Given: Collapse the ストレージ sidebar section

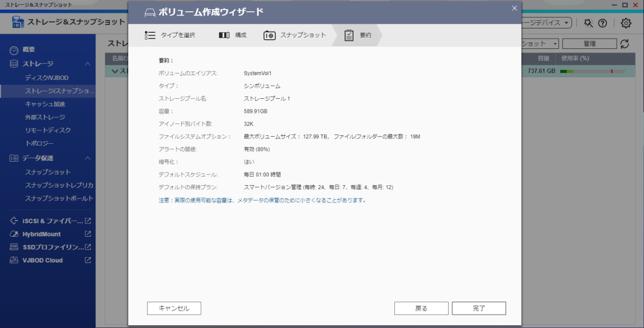Looking at the screenshot, I should pos(87,64).
